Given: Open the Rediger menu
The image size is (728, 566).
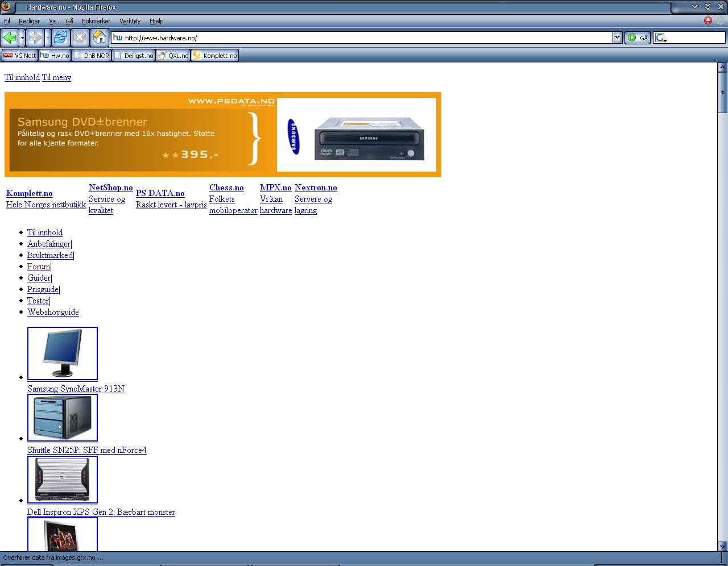Looking at the screenshot, I should [29, 21].
